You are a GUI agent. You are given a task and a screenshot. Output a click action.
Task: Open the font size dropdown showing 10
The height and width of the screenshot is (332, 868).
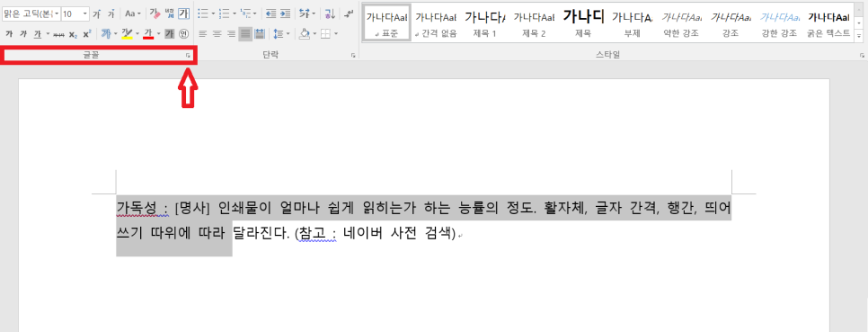[75, 13]
